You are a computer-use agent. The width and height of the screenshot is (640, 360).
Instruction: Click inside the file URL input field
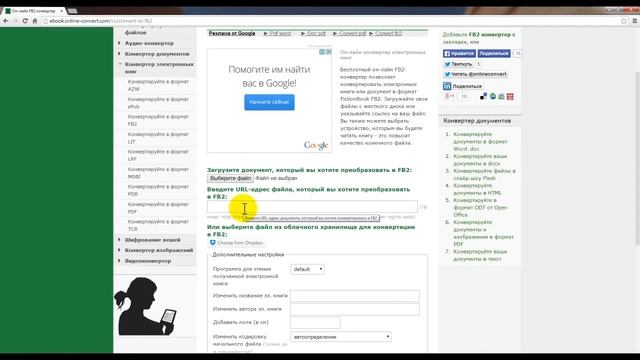click(x=312, y=207)
